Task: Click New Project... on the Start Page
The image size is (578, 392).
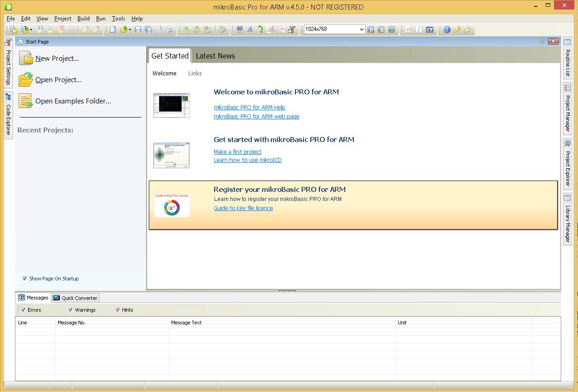Action: pyautogui.click(x=49, y=58)
